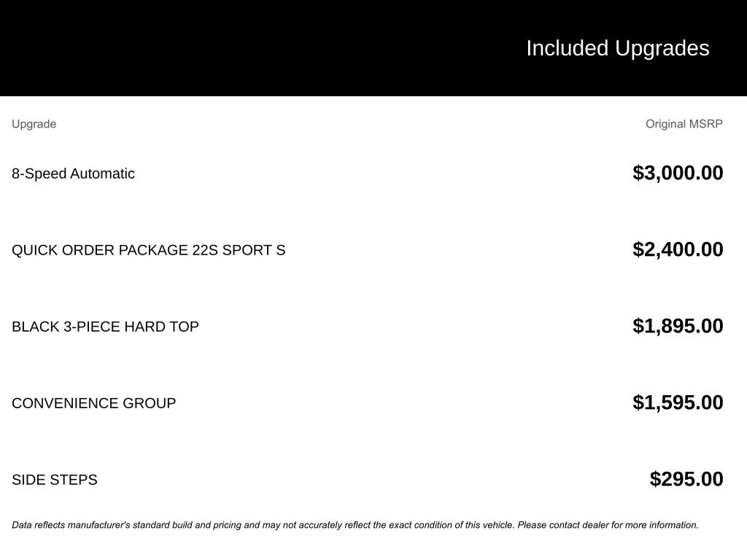This screenshot has height=560, width=747.
Task: Click 'HARD TOP' text in third row
Action: pyautogui.click(x=161, y=327)
